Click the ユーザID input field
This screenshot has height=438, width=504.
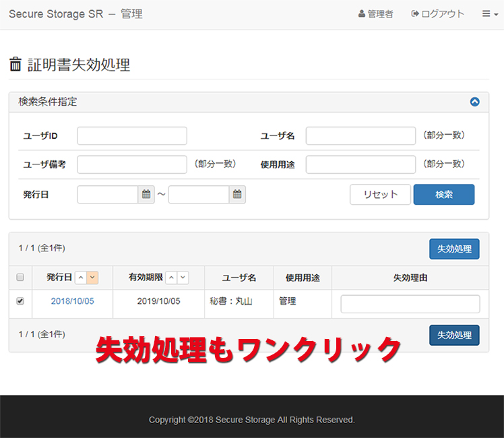click(131, 136)
